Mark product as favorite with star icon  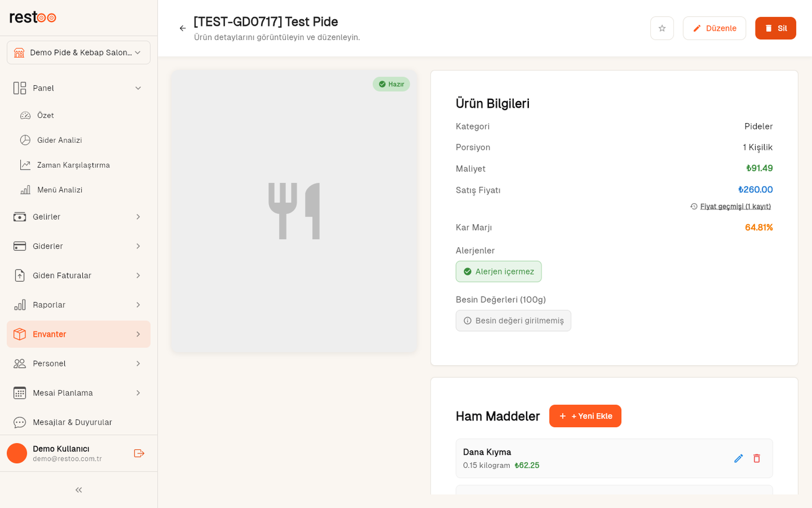(x=662, y=28)
